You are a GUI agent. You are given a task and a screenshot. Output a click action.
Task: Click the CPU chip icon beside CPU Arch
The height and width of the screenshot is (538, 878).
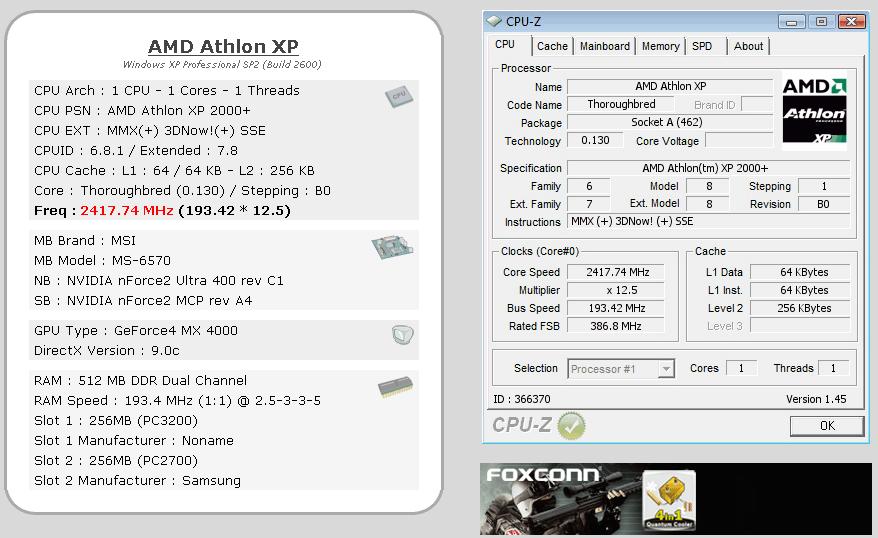click(399, 96)
